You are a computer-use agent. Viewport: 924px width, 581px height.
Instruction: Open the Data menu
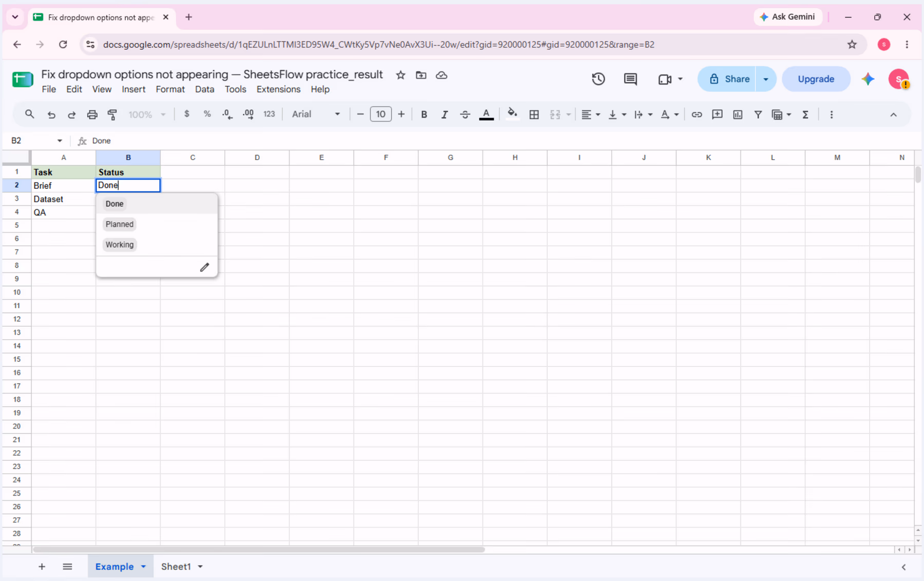204,89
